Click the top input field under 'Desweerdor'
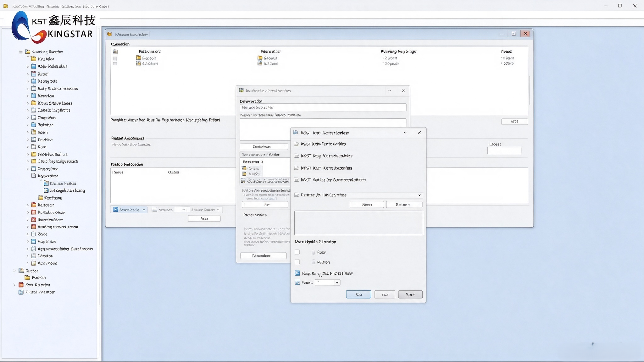The image size is (644, 362). pos(323,107)
